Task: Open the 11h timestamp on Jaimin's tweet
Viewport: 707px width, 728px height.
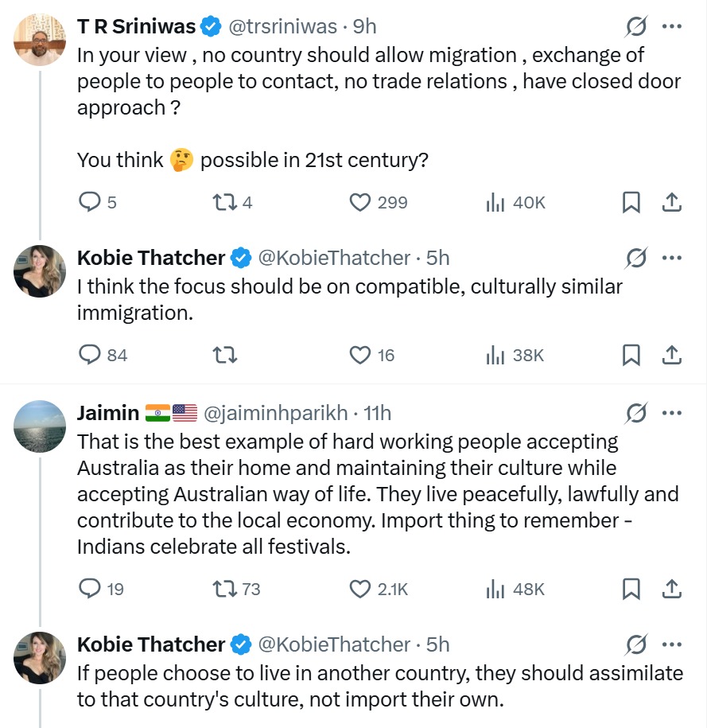Action: (x=377, y=413)
